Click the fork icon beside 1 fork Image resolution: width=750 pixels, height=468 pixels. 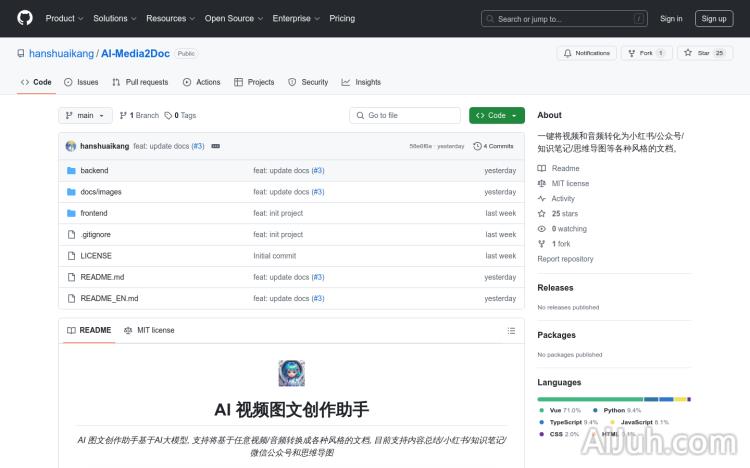541,244
